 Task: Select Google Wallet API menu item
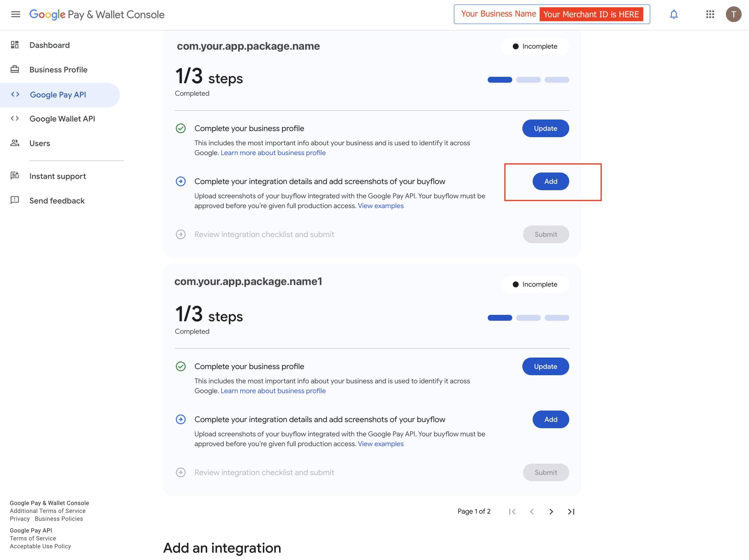[62, 119]
